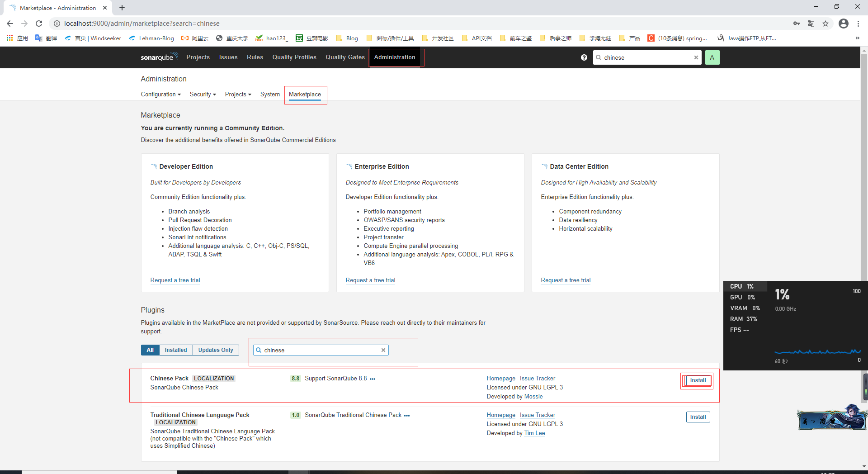Screen dimensions: 868x474
Task: Open developer Mossle link
Action: [533, 397]
